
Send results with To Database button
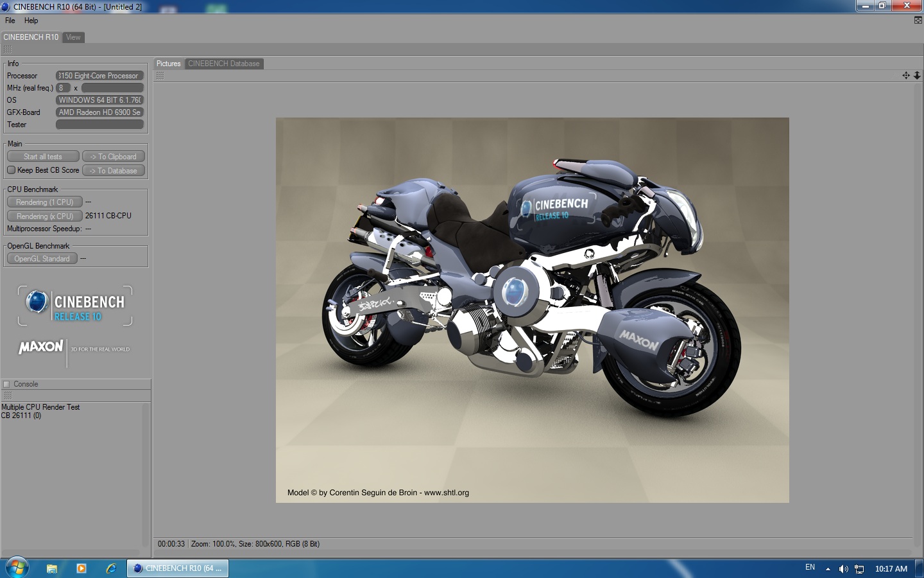(114, 171)
